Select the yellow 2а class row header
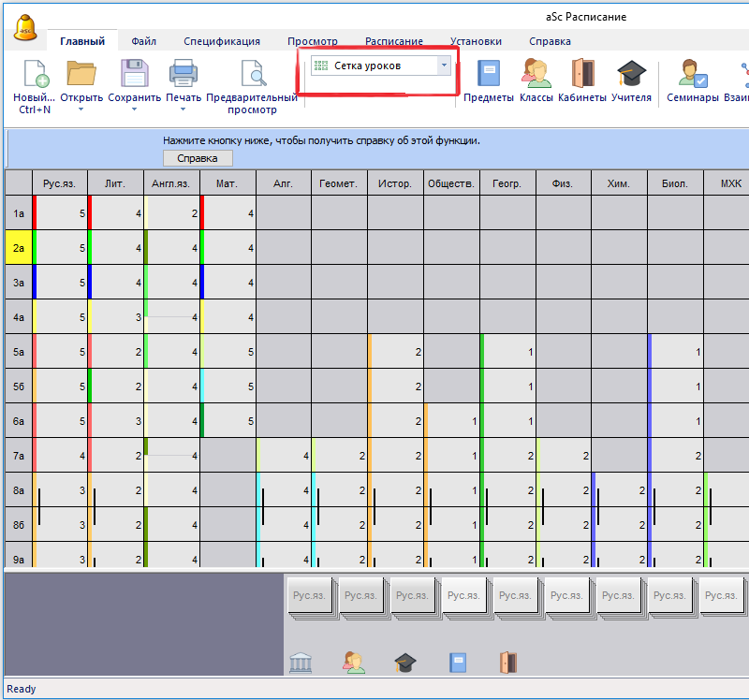The height and width of the screenshot is (700, 749). (x=19, y=248)
